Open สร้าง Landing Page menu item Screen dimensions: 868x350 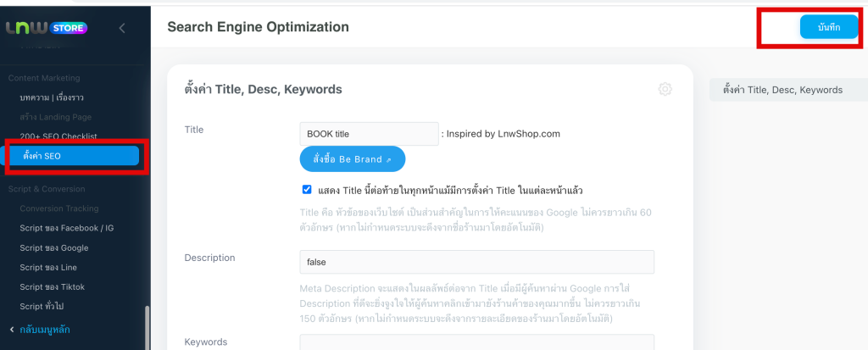(55, 117)
